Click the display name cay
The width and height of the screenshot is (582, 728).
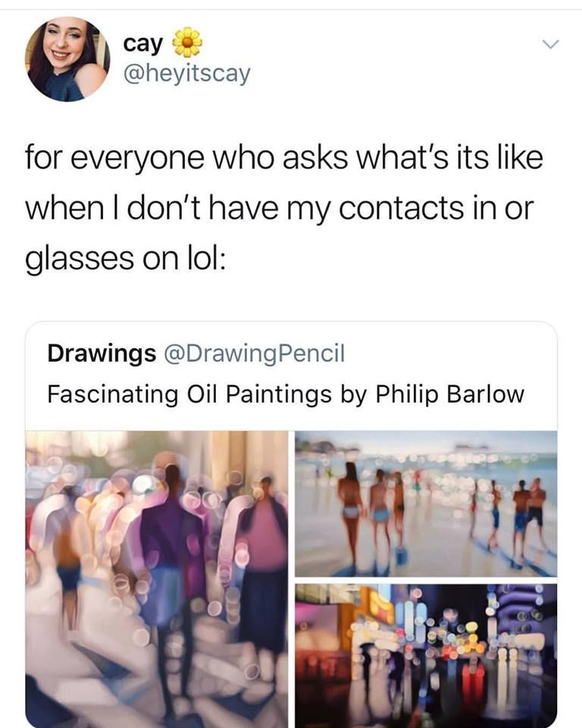(x=143, y=44)
